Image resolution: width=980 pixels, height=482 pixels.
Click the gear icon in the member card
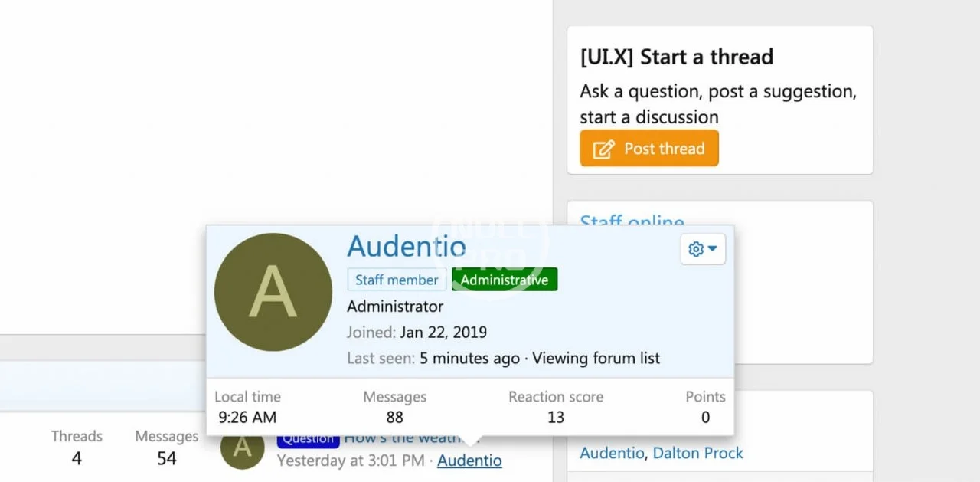[696, 249]
